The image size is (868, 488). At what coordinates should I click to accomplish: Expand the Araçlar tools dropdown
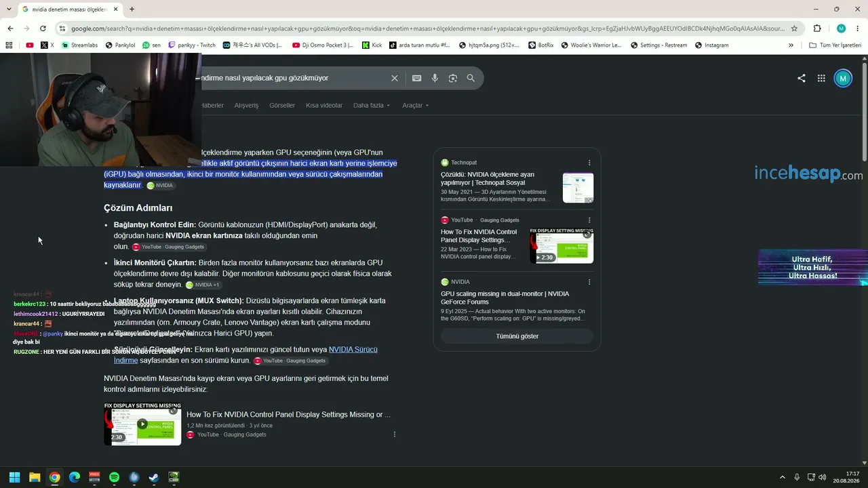pyautogui.click(x=416, y=106)
